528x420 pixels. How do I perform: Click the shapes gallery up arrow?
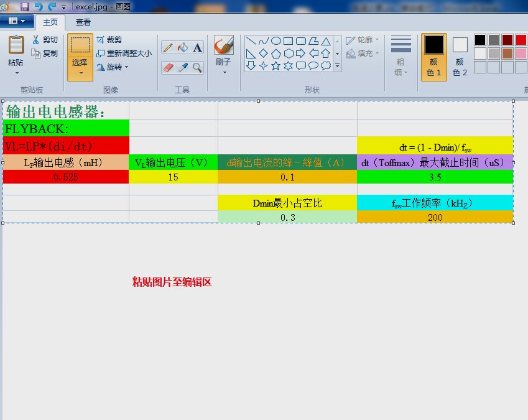click(338, 41)
